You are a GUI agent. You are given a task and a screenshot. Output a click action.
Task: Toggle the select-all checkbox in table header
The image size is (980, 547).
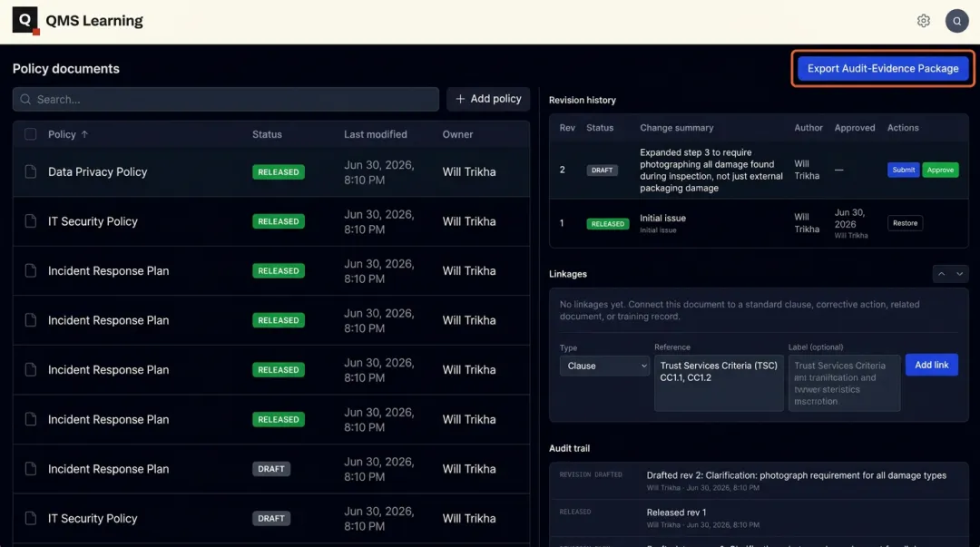(x=30, y=133)
